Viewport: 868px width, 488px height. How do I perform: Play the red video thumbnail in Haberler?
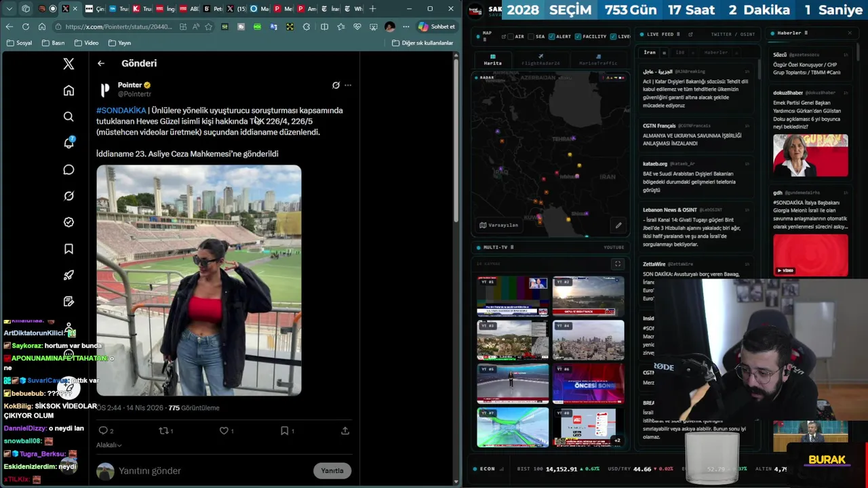pos(810,256)
